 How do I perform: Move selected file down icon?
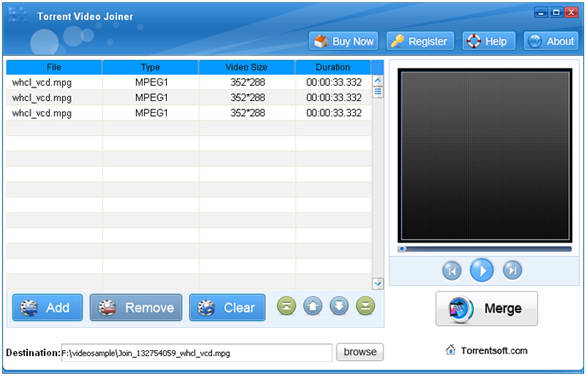339,306
